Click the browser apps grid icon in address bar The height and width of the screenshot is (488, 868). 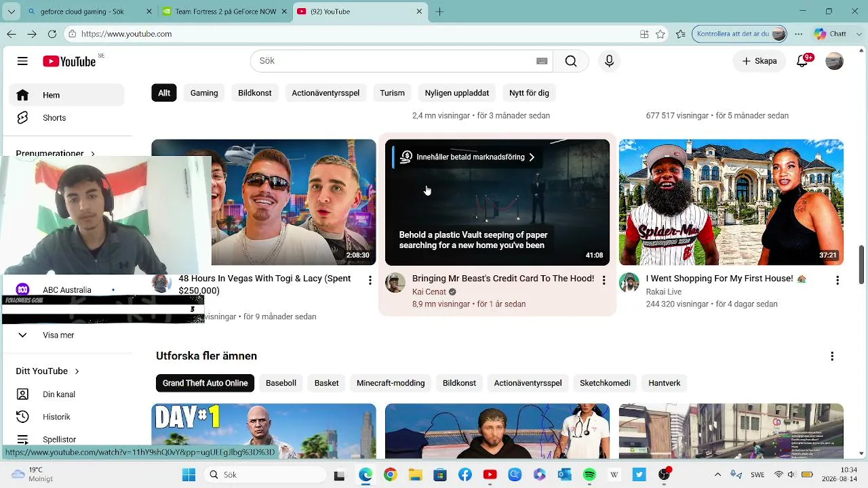coord(644,34)
